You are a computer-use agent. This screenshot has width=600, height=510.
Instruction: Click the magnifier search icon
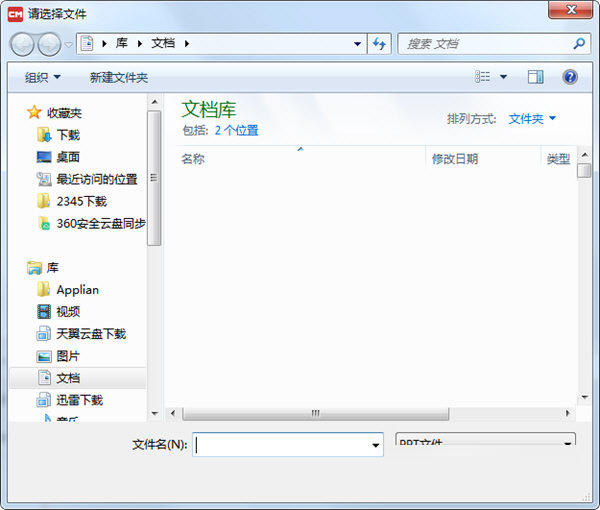[x=579, y=44]
